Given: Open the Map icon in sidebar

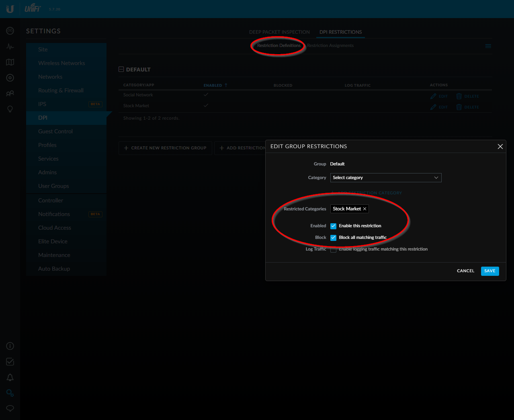Looking at the screenshot, I should tap(10, 62).
